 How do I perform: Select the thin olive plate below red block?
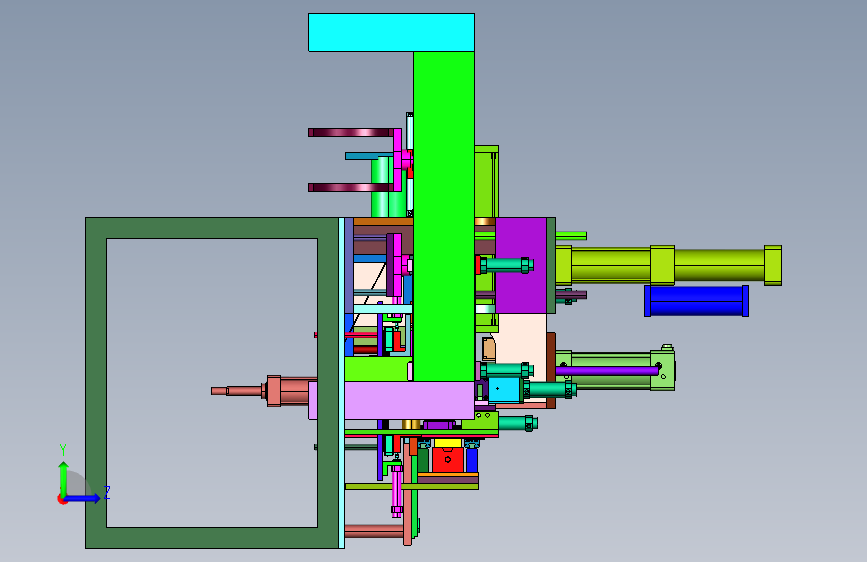(x=411, y=487)
